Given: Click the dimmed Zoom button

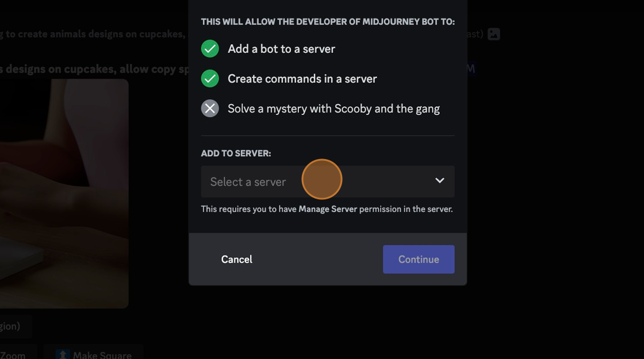Looking at the screenshot, I should (17, 354).
